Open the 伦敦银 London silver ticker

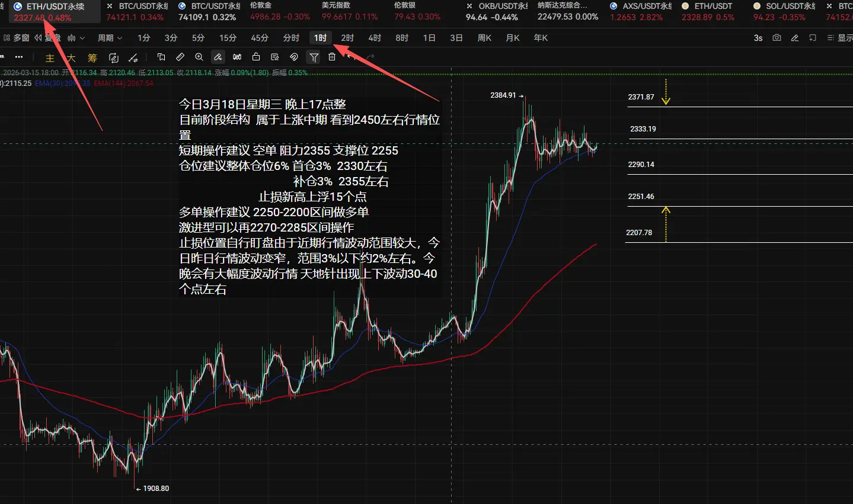pyautogui.click(x=417, y=12)
